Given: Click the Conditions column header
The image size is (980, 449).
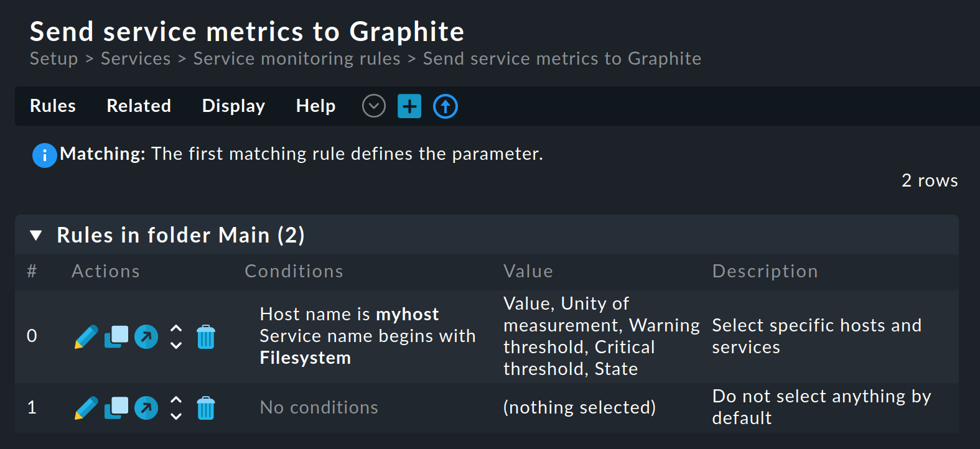Looking at the screenshot, I should [x=294, y=271].
